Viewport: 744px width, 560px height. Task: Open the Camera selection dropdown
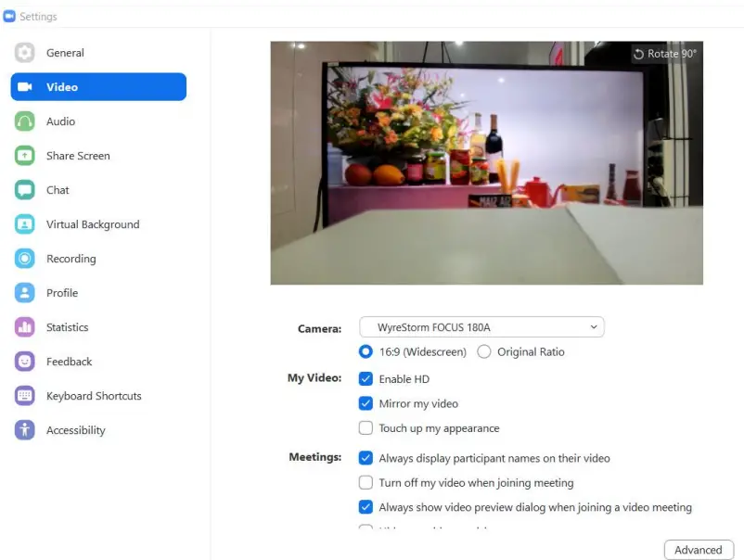(x=481, y=327)
